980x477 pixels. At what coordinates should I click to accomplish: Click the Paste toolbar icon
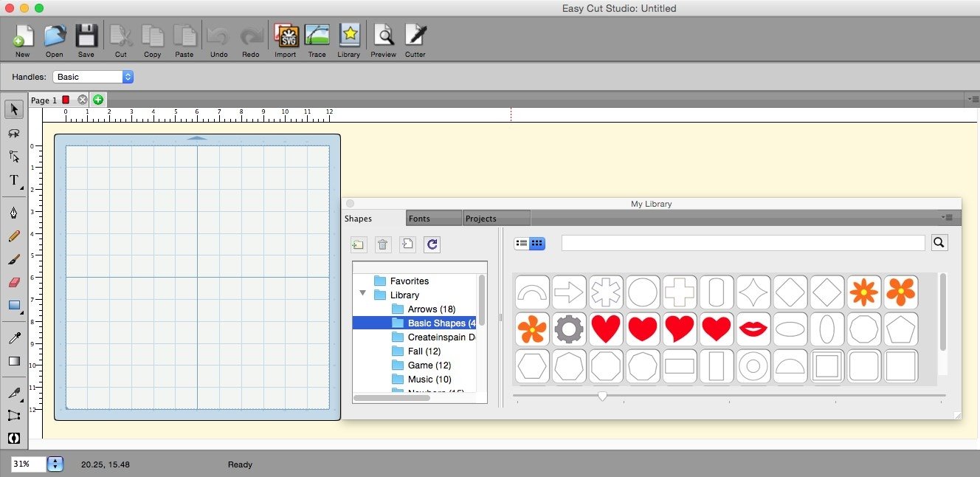tap(184, 41)
